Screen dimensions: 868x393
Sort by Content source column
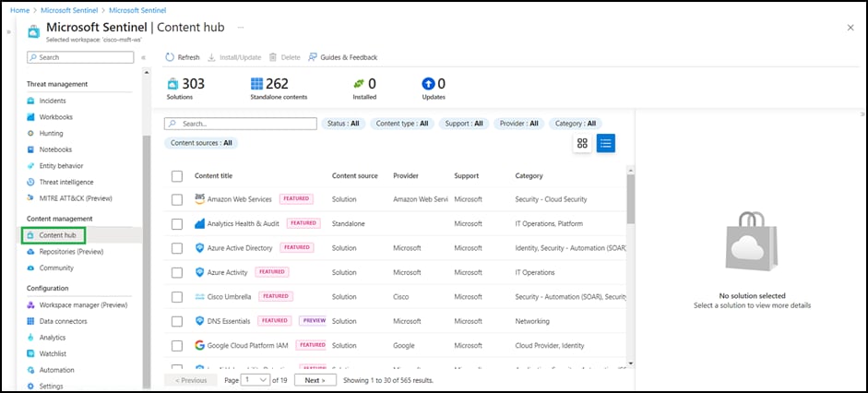[x=355, y=176]
